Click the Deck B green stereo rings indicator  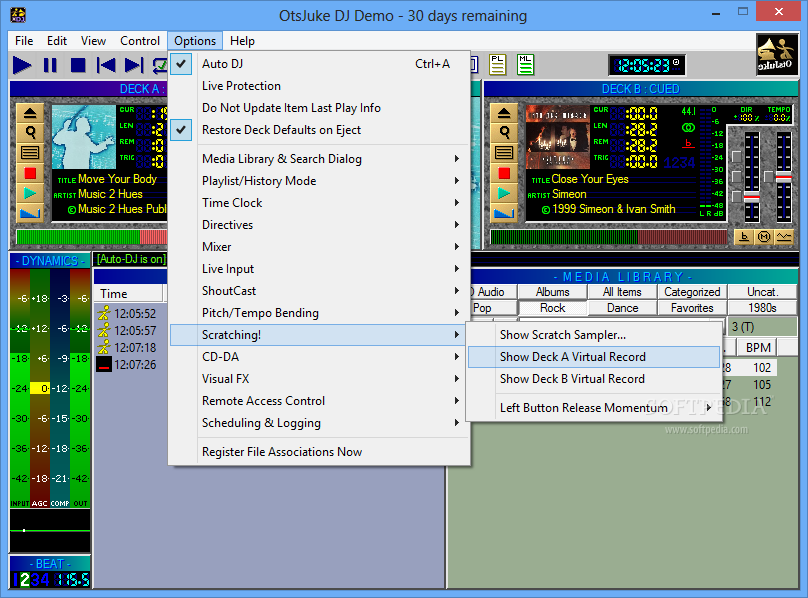[688, 127]
